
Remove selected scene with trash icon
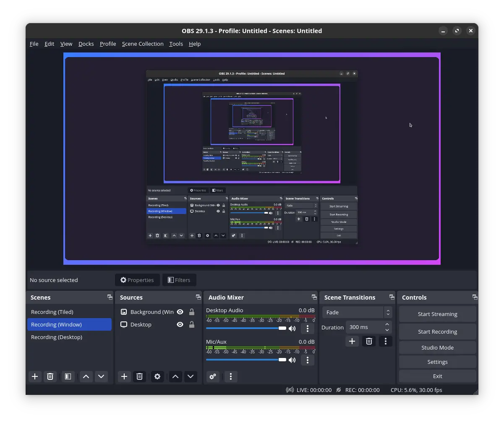pos(50,376)
